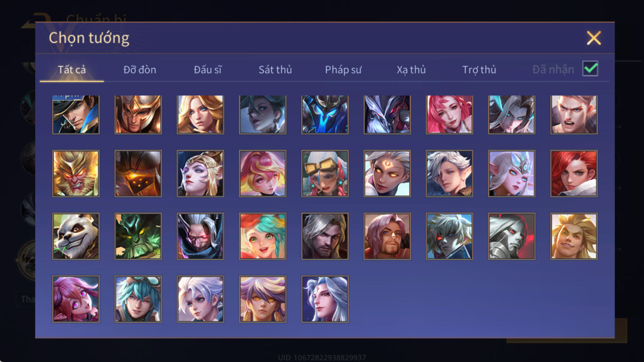Open the Sát thủ tab
This screenshot has height=362, width=644.
pyautogui.click(x=275, y=70)
